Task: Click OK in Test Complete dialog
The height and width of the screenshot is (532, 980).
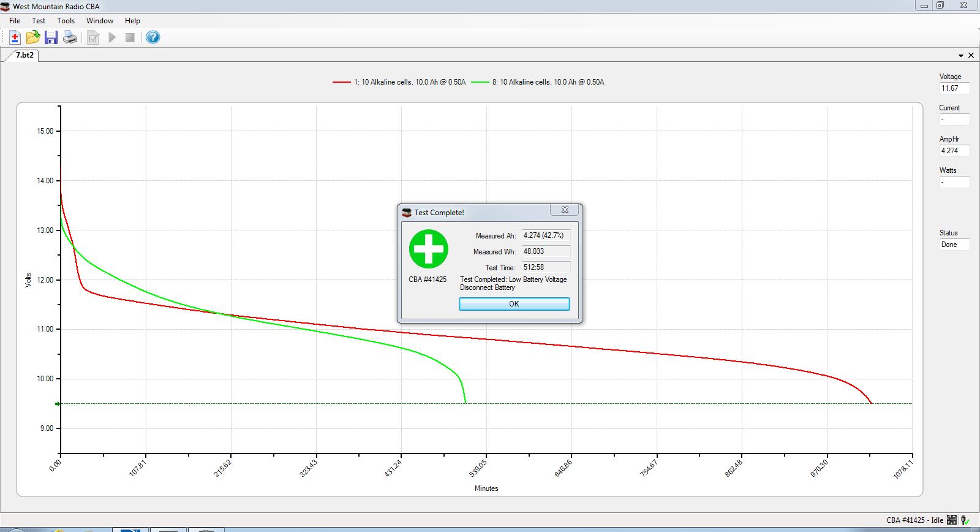Action: tap(514, 304)
